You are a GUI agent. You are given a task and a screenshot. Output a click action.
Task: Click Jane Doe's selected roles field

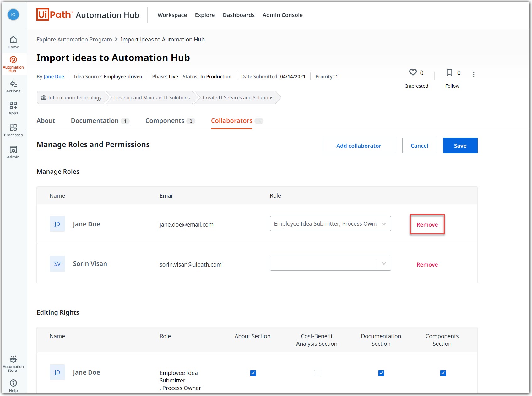(x=330, y=224)
